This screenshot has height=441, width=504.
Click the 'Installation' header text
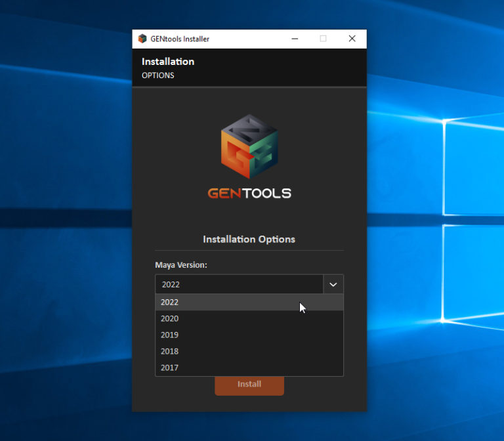pos(168,62)
